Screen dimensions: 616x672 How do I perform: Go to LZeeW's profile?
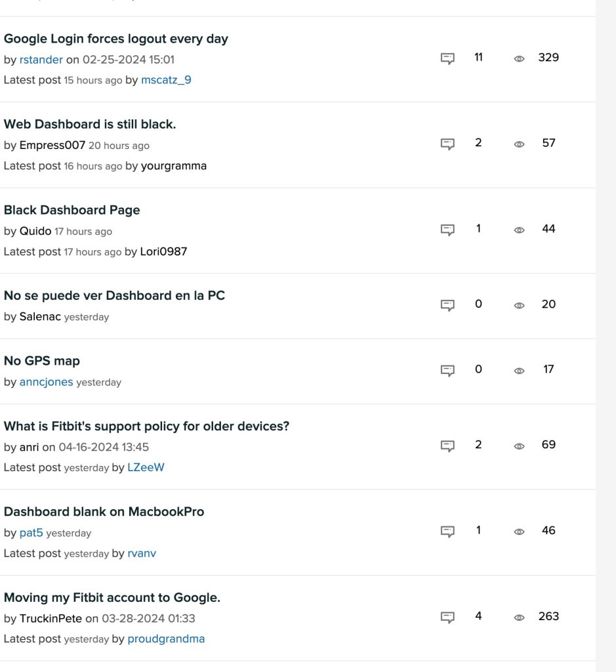[146, 467]
